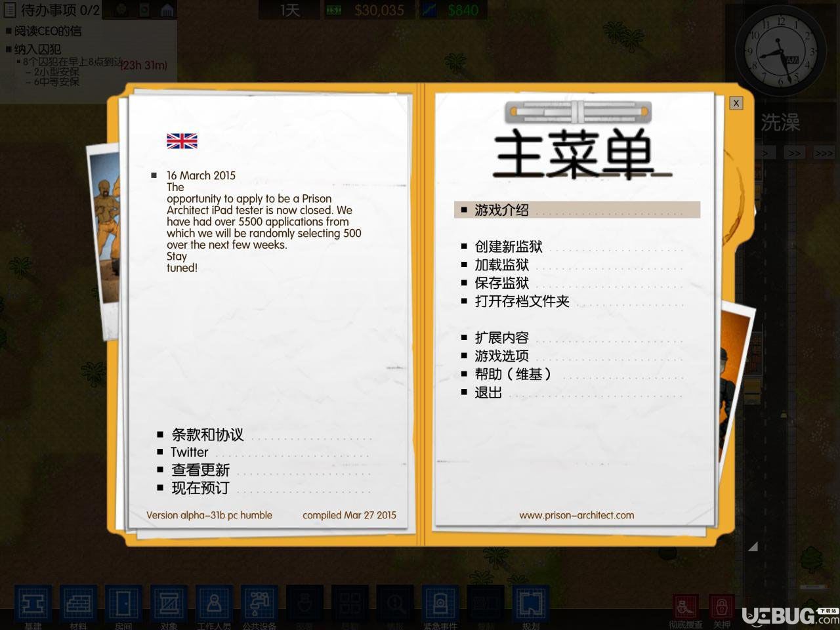Screen dimensions: 840x630
Task: Open the www.prison-architect.com website link
Action: (x=576, y=515)
